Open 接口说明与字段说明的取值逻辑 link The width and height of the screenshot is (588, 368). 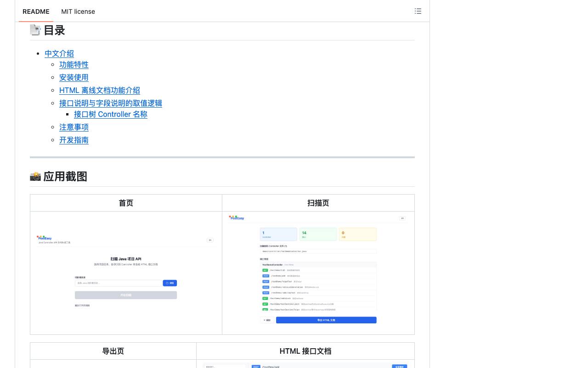[x=111, y=103]
